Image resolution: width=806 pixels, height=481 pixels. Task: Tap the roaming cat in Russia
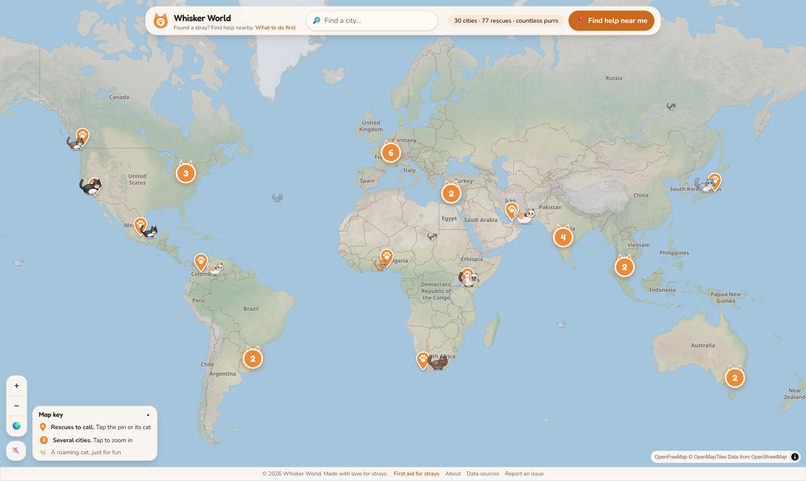pos(671,106)
